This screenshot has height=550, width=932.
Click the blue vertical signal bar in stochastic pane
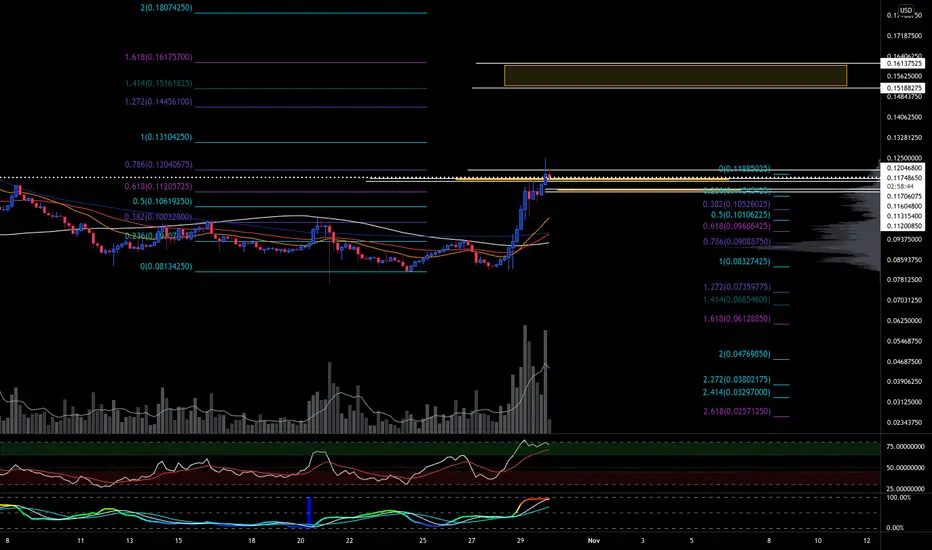[x=309, y=511]
